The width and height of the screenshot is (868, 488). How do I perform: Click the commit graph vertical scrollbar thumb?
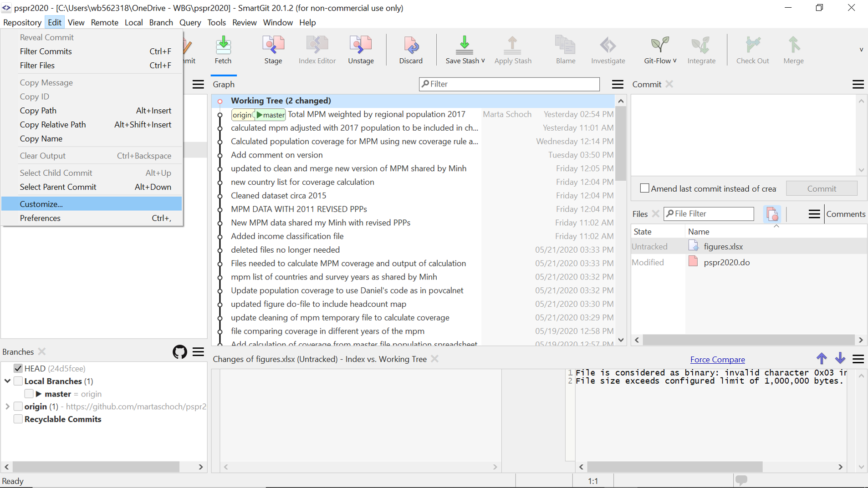tap(621, 143)
